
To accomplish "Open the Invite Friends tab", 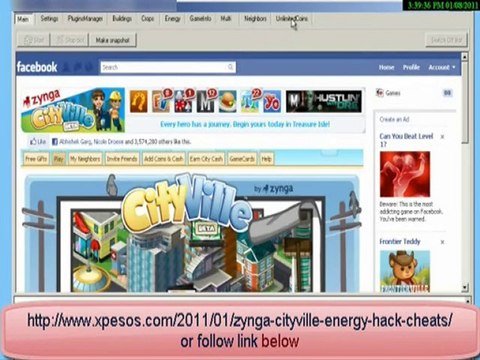I will point(122,159).
